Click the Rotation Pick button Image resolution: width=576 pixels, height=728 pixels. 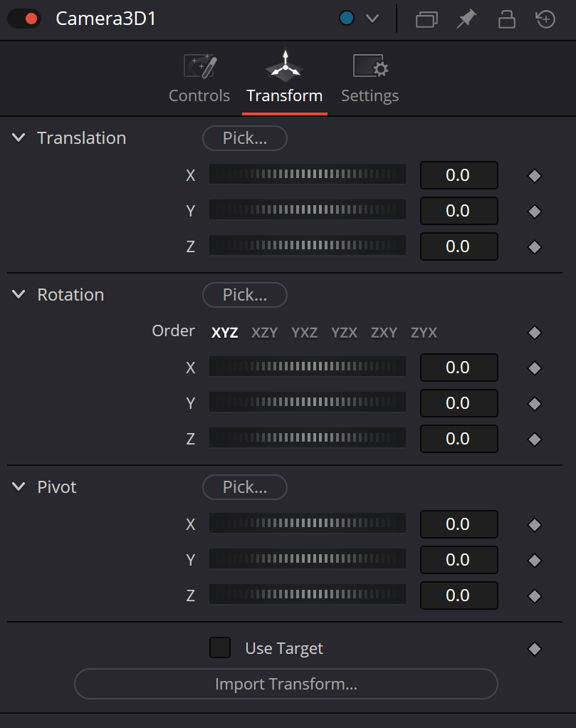tap(245, 295)
